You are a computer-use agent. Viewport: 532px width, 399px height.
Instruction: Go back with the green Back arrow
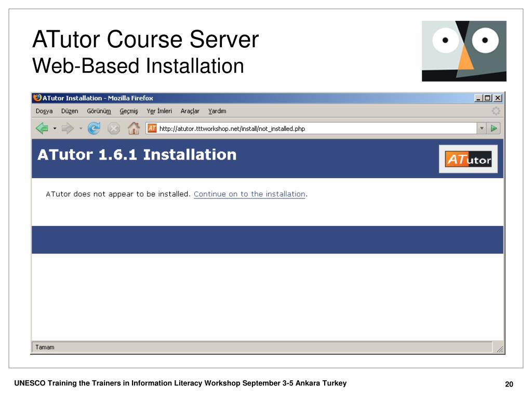click(42, 128)
